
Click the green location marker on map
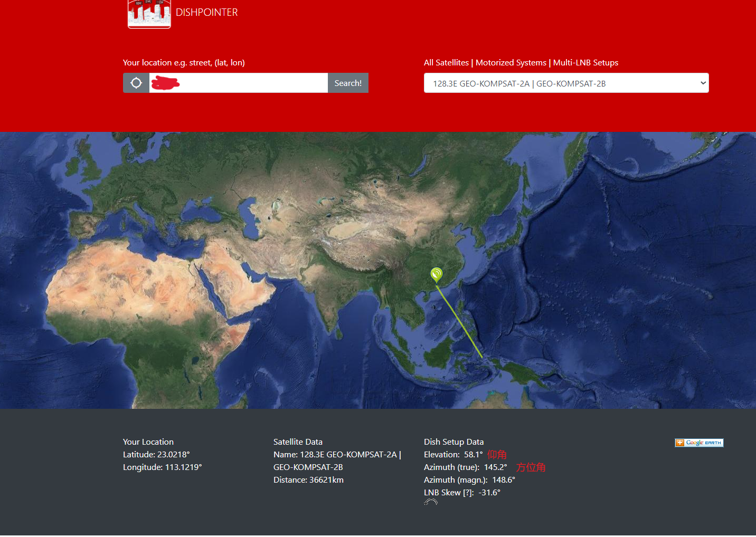(436, 274)
